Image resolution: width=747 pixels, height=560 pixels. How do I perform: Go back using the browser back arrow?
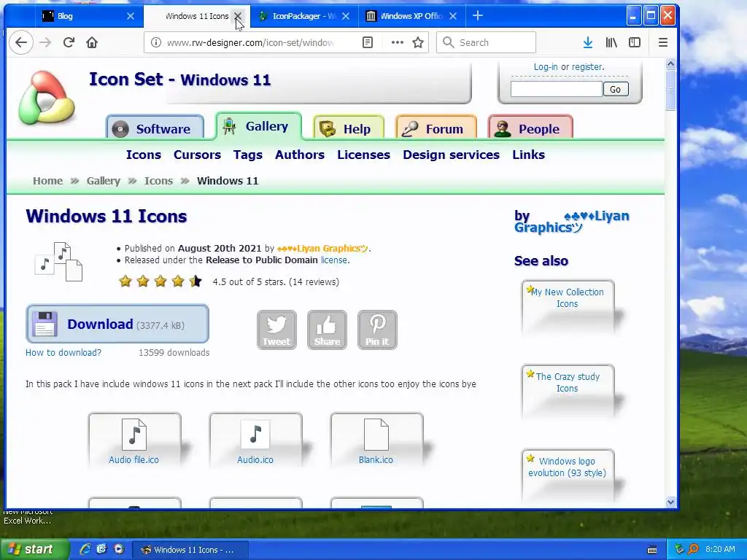point(21,42)
